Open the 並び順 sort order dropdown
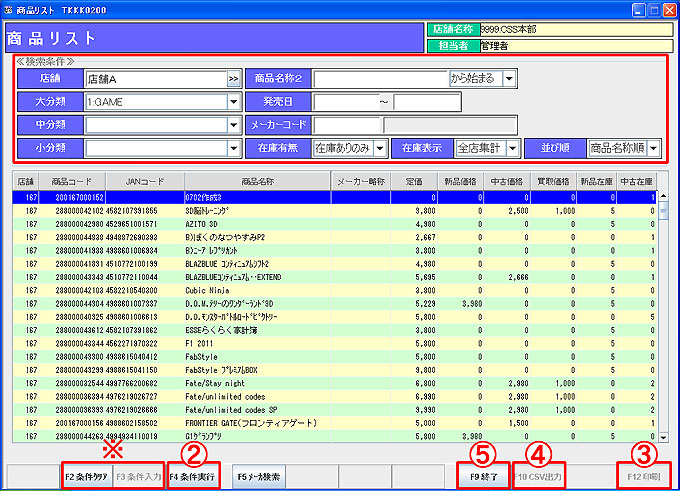Image resolution: width=680 pixels, height=491 pixels. (x=654, y=148)
